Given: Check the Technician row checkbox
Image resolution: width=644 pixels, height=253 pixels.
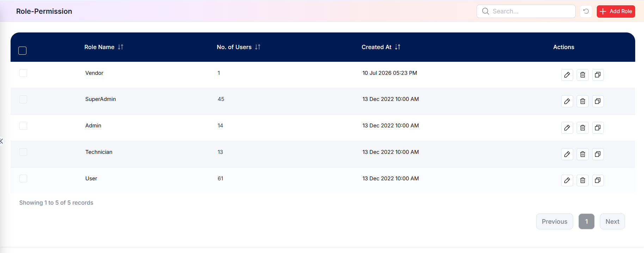Looking at the screenshot, I should pyautogui.click(x=23, y=152).
